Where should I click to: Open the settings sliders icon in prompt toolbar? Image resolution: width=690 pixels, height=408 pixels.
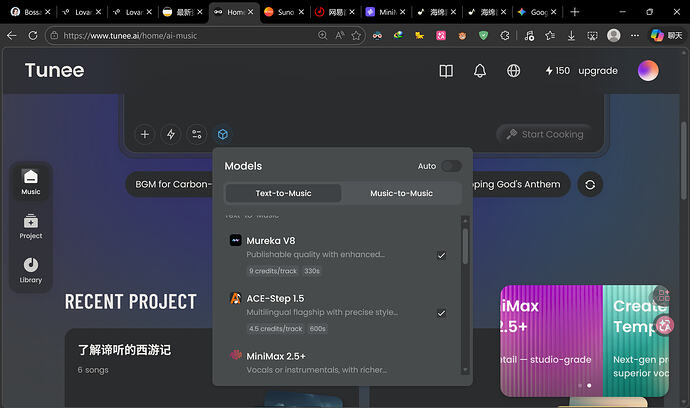tap(197, 134)
